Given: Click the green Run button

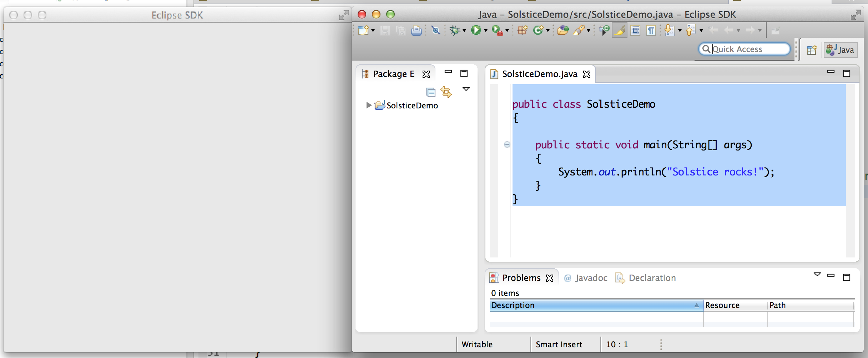Looking at the screenshot, I should pyautogui.click(x=476, y=30).
